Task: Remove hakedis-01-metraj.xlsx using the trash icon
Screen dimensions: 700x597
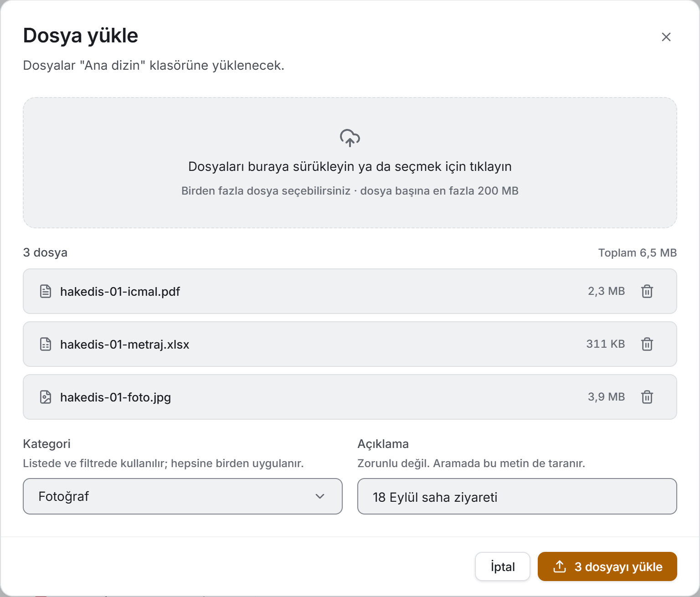Action: [x=647, y=344]
